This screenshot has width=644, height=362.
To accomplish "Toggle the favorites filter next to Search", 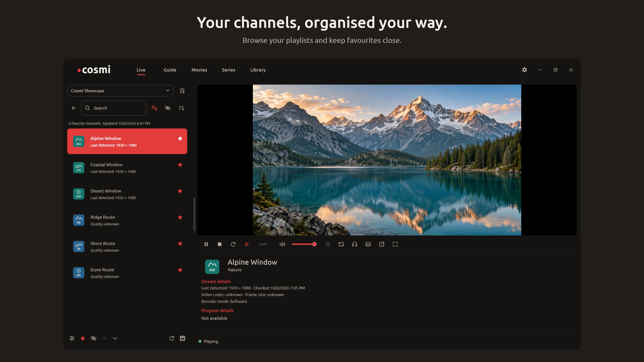I will [154, 108].
